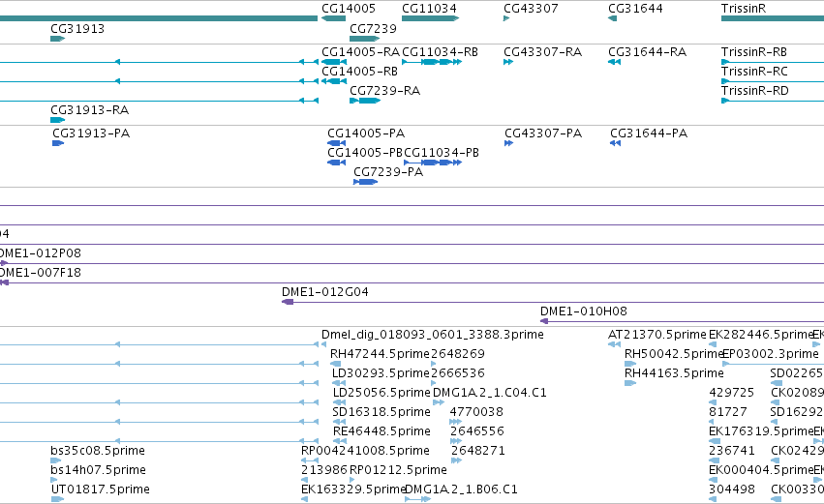824x504 pixels.
Task: Click EST RH50042.5prime label
Action: 674,354
